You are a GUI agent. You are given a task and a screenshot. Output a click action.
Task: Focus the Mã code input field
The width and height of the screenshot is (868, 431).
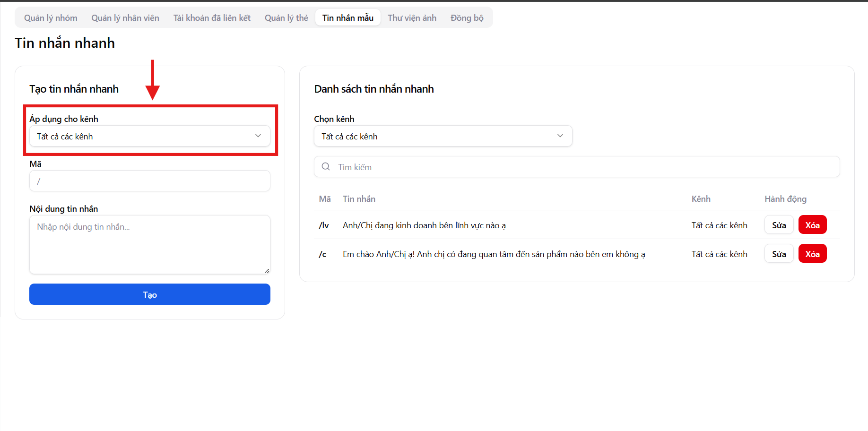(x=149, y=181)
